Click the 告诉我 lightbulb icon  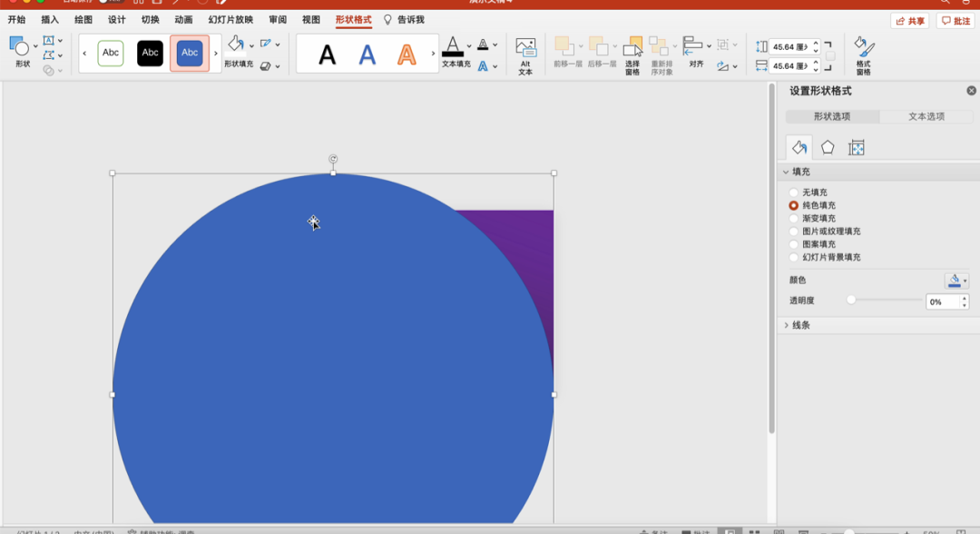click(387, 20)
